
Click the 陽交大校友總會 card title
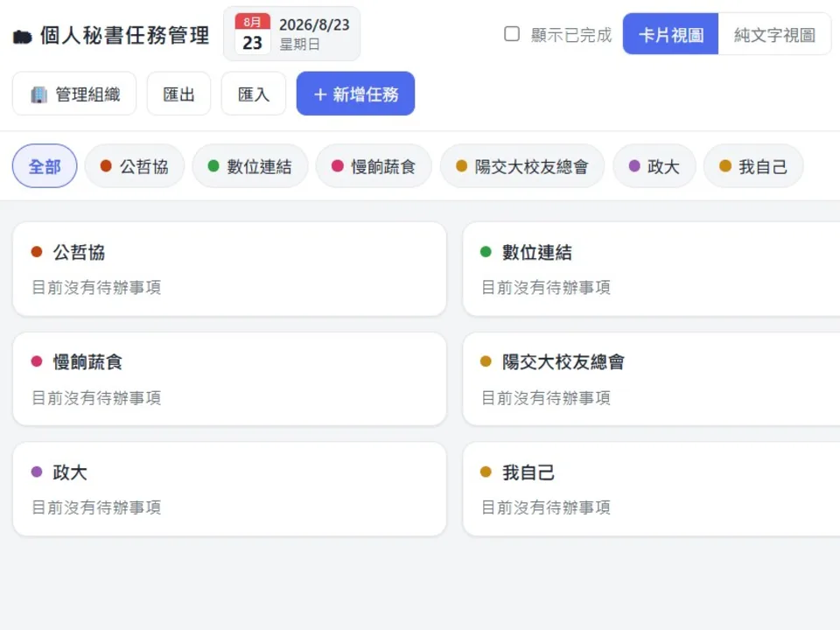click(563, 362)
